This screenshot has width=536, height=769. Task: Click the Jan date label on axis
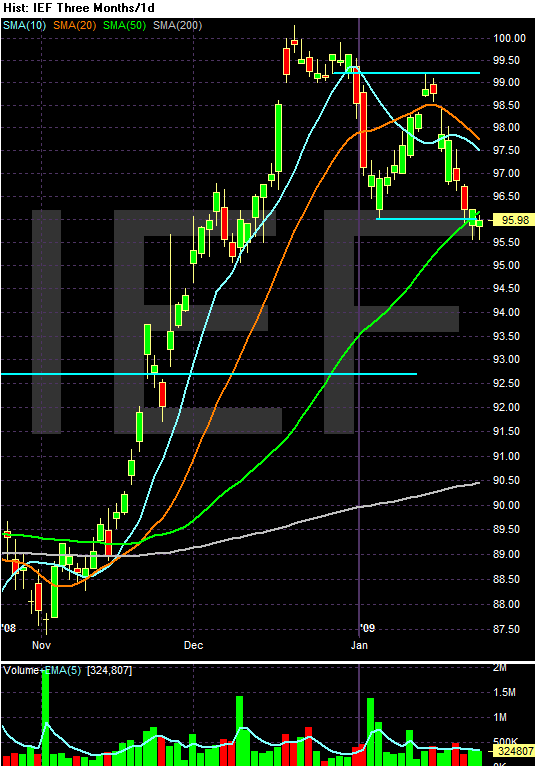tap(359, 645)
